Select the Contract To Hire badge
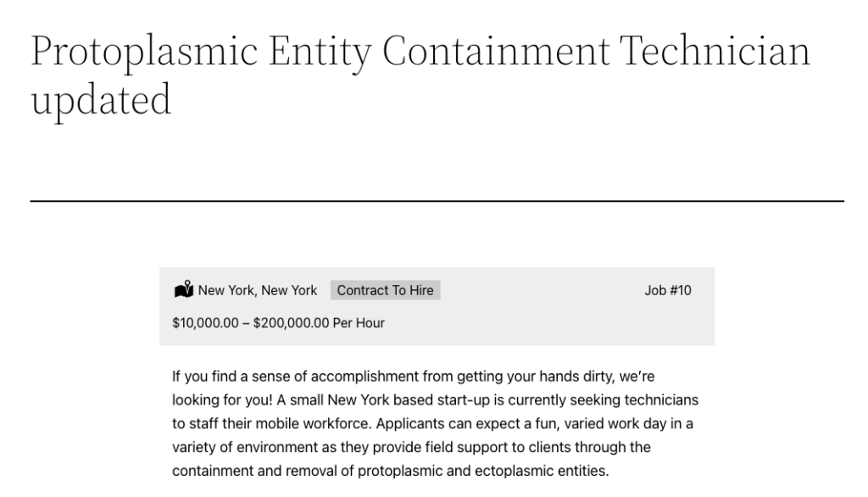Image resolution: width=868 pixels, height=497 pixels. pos(385,290)
